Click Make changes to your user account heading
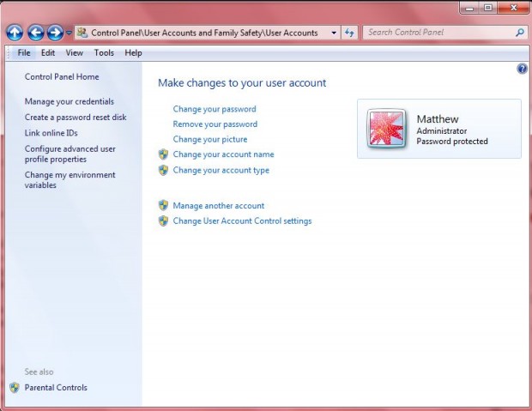The height and width of the screenshot is (411, 532). 242,83
